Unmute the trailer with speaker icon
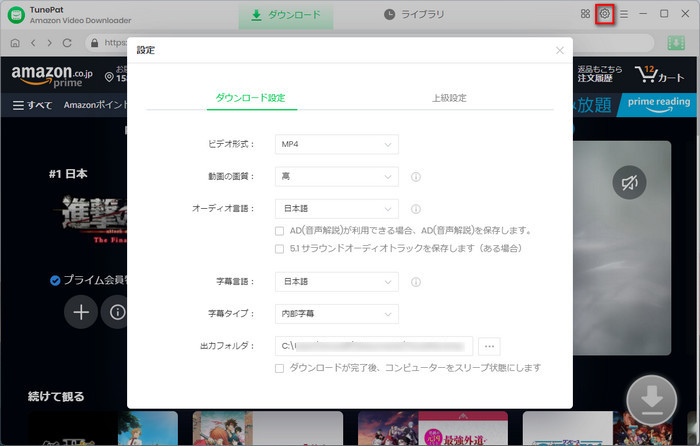 pyautogui.click(x=629, y=182)
